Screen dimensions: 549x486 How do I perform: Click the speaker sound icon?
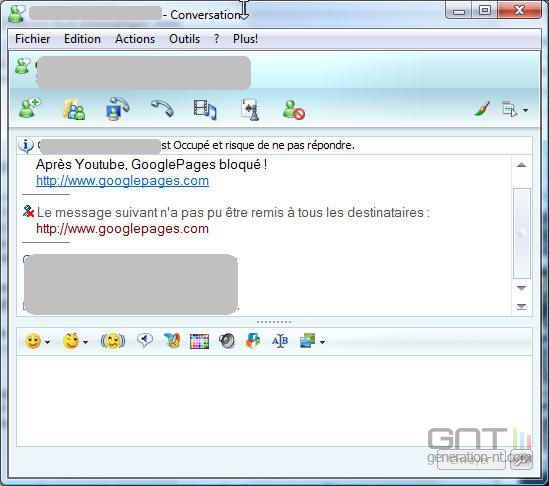[227, 341]
